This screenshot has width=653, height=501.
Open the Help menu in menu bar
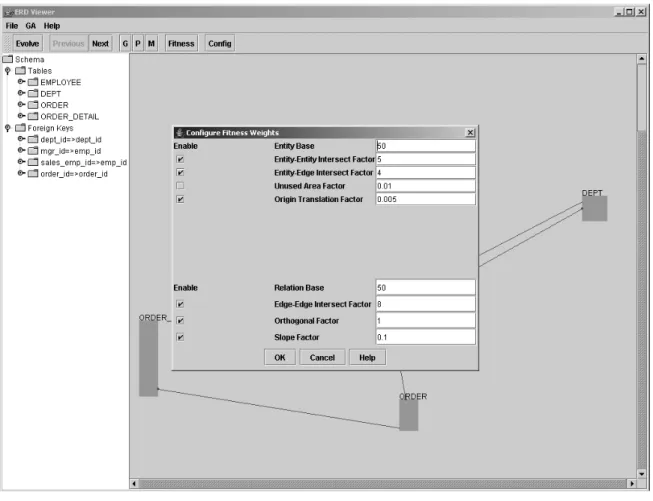[52, 26]
